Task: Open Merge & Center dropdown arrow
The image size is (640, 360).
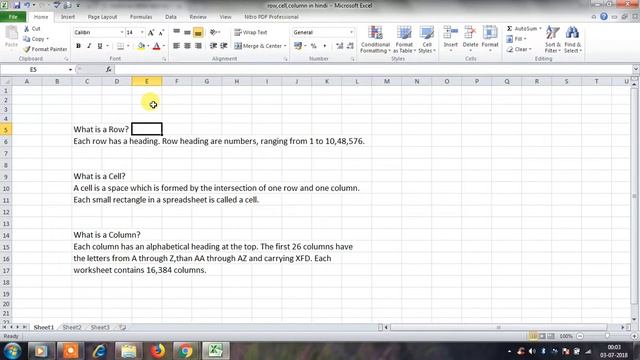Action: click(285, 46)
